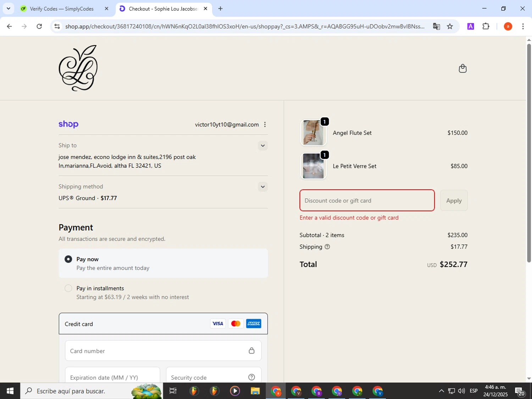Open the shopping bag cart icon
532x399 pixels.
pos(462,68)
